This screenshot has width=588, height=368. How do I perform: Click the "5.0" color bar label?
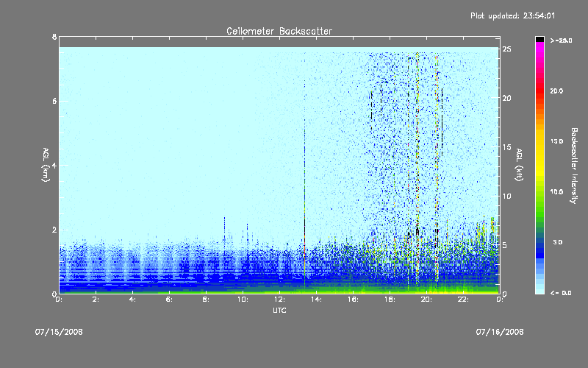click(x=558, y=242)
